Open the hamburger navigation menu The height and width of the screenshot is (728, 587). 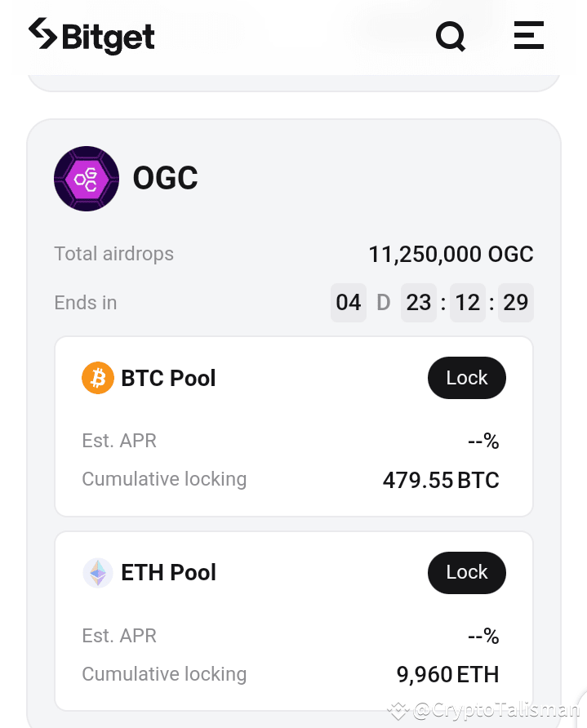tap(529, 36)
